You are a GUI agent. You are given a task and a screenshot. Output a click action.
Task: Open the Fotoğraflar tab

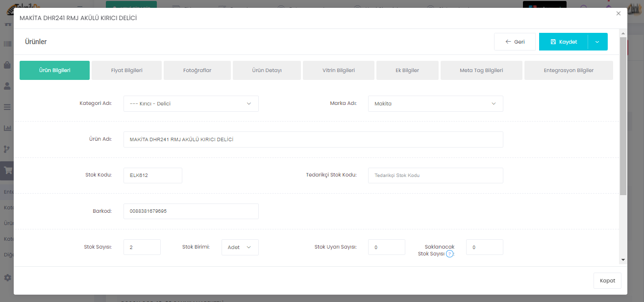tap(197, 70)
